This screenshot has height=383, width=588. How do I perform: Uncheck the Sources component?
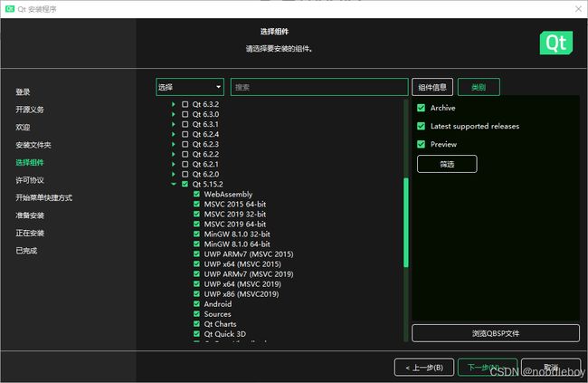(x=196, y=314)
